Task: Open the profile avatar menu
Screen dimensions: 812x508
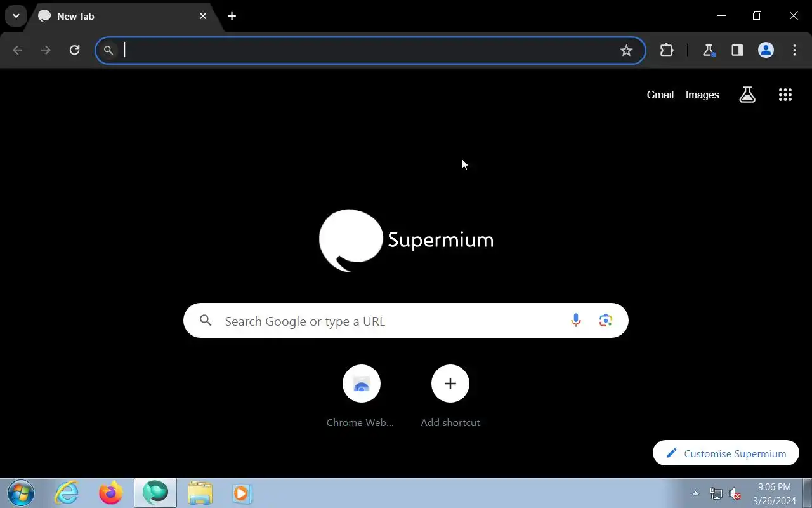Action: [x=766, y=50]
